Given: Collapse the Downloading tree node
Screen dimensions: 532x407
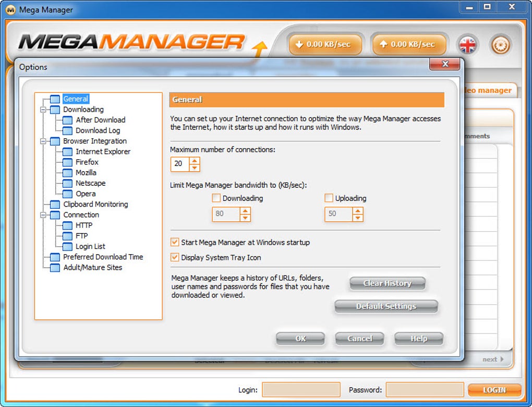Looking at the screenshot, I should 43,110.
